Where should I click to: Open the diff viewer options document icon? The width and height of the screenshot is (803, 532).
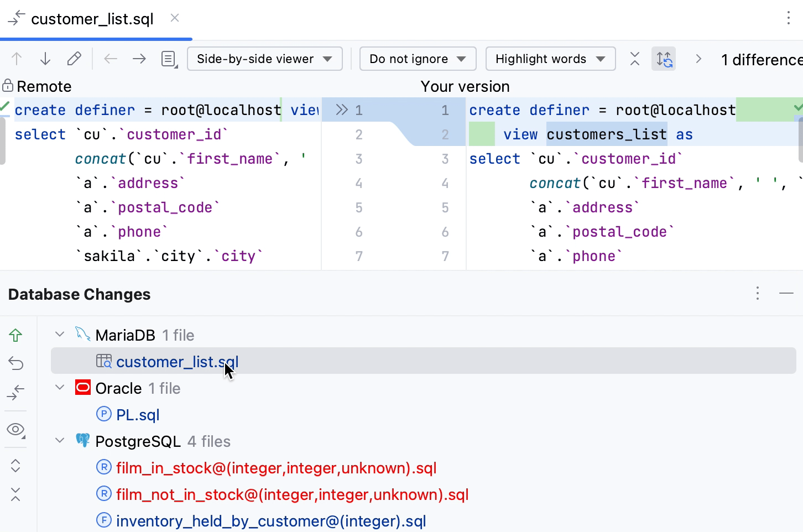coord(168,58)
